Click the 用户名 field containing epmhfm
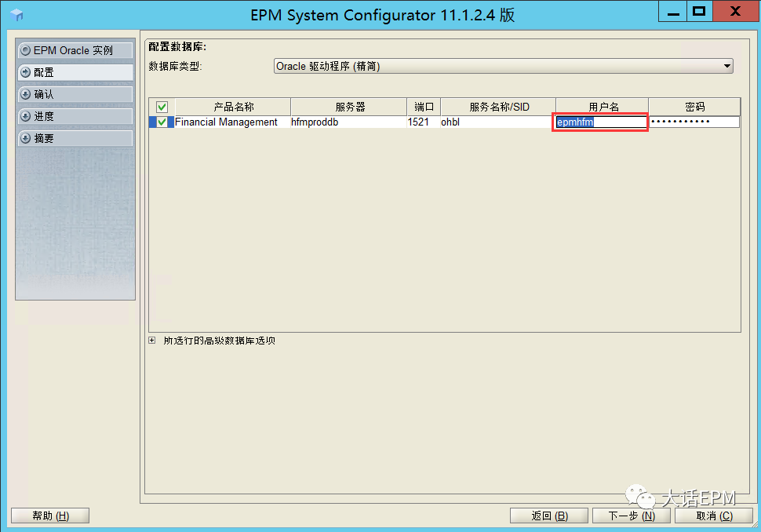The height and width of the screenshot is (532, 761). 600,122
